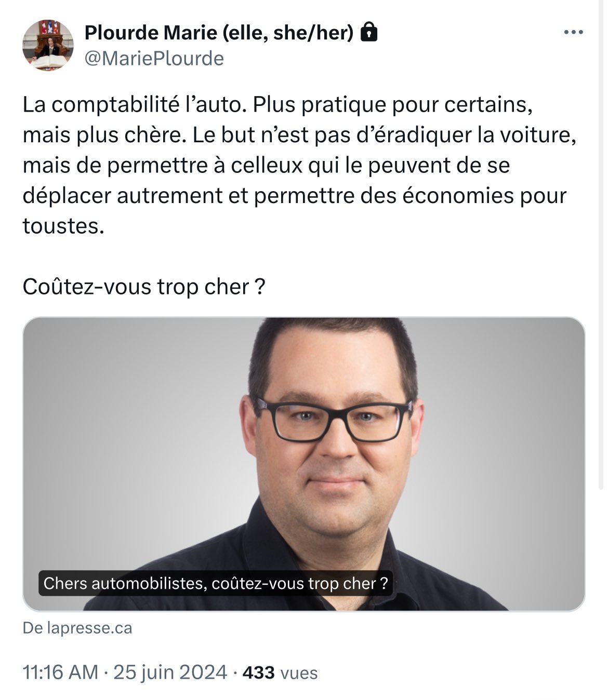The height and width of the screenshot is (700, 608).
Task: Click the caption 'Chers automobilistes' on the card
Action: point(216,583)
